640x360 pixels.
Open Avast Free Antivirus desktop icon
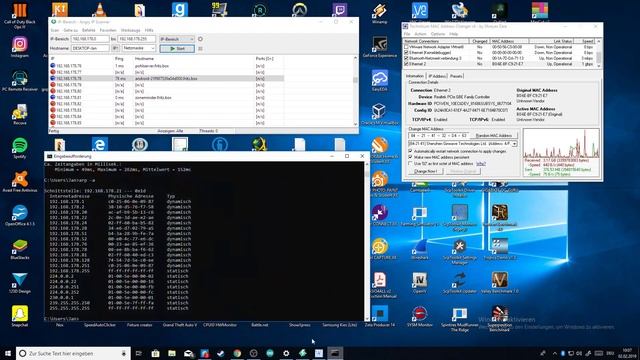20,182
